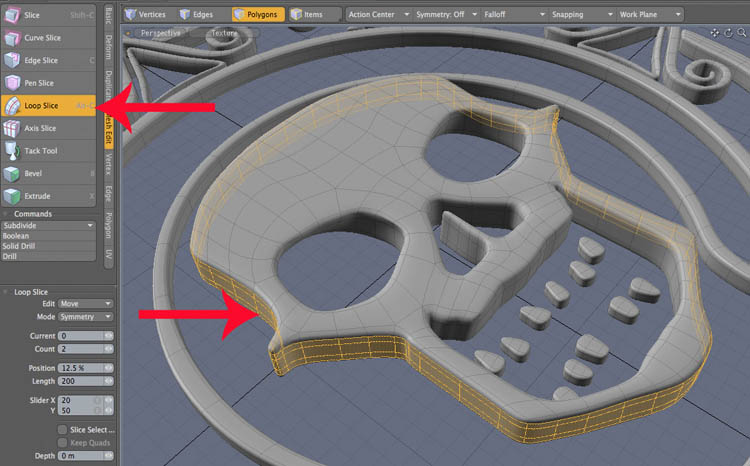Image resolution: width=750 pixels, height=466 pixels.
Task: Click the viewport pan/move icon
Action: point(715,33)
